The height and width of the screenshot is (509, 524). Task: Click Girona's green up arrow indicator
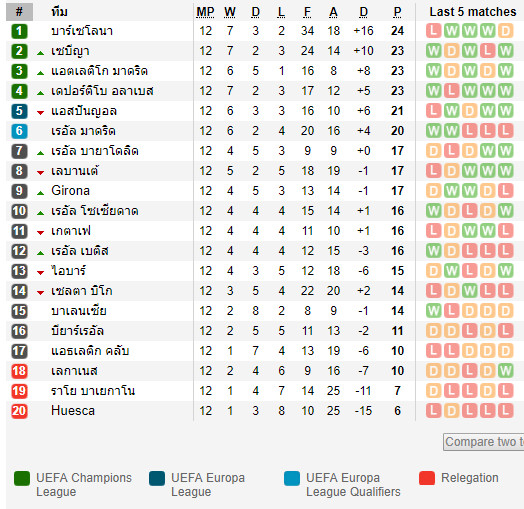40,193
